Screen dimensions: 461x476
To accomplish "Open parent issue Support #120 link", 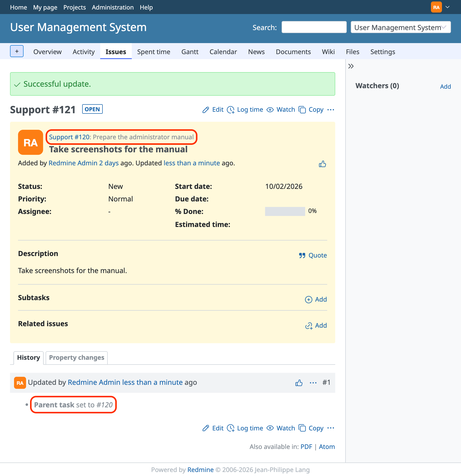I will click(69, 137).
